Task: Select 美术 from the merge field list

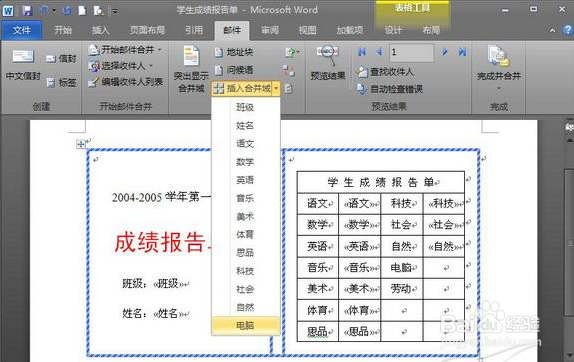Action: point(245,216)
